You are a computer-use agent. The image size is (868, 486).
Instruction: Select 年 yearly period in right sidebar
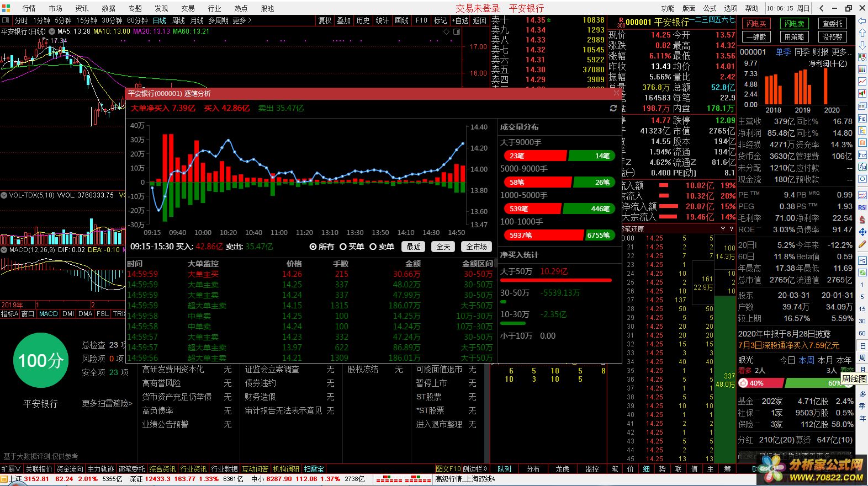point(862,418)
